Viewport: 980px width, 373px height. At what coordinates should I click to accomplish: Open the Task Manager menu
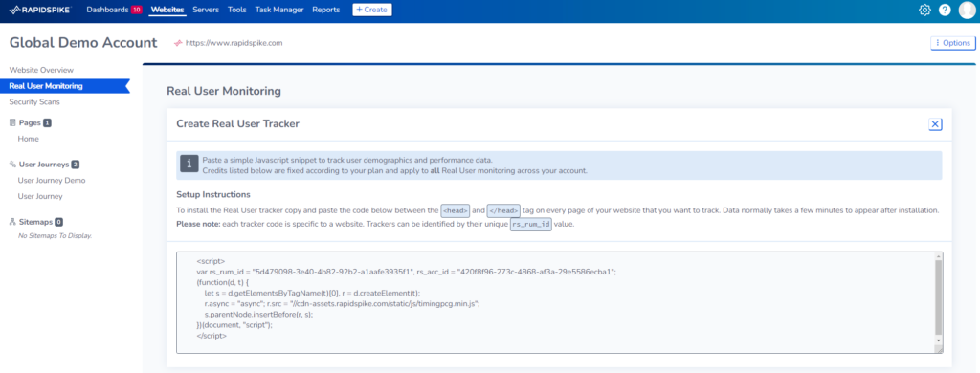[279, 10]
